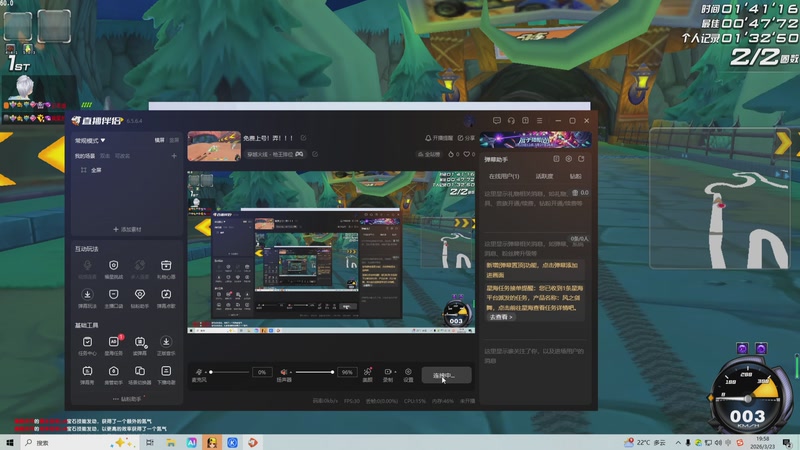This screenshot has width=800, height=450.
Task: Select the 全屏 scene source row
Action: tap(127, 170)
